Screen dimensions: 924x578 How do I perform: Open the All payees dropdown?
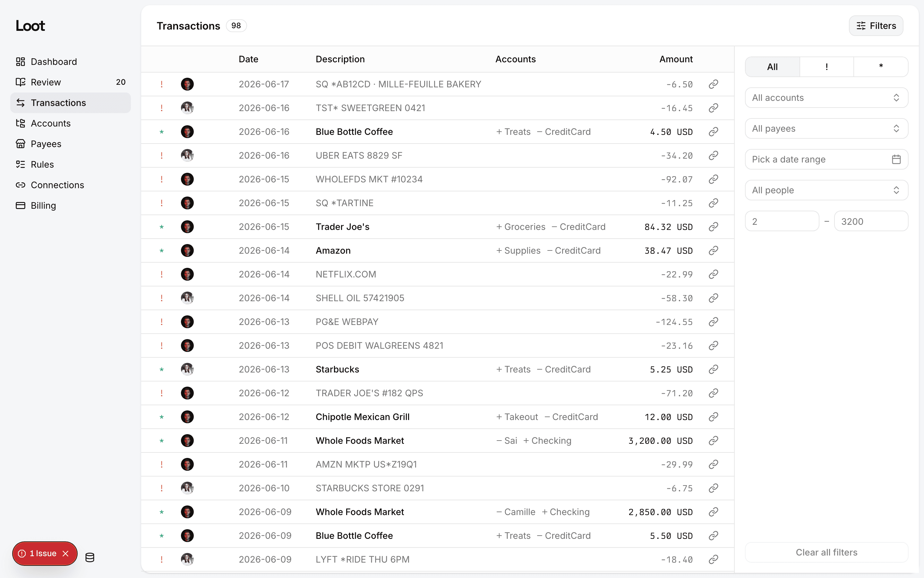827,128
